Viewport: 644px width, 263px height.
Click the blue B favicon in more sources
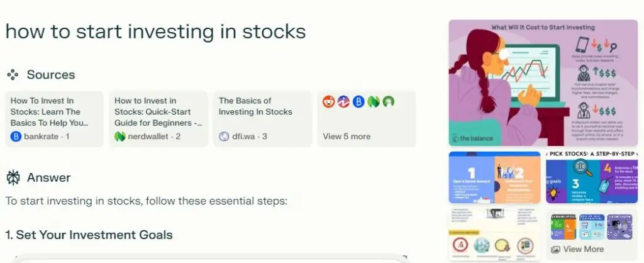358,101
